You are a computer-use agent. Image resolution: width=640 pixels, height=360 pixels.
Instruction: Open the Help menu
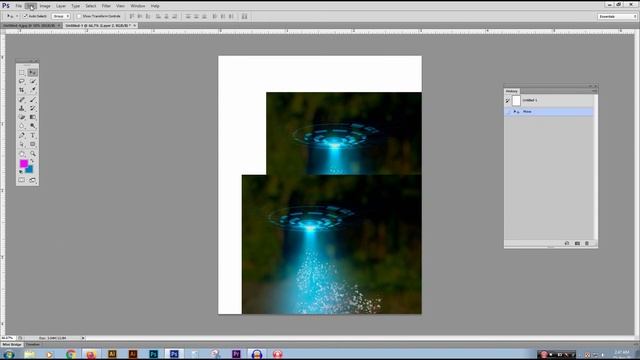(155, 6)
